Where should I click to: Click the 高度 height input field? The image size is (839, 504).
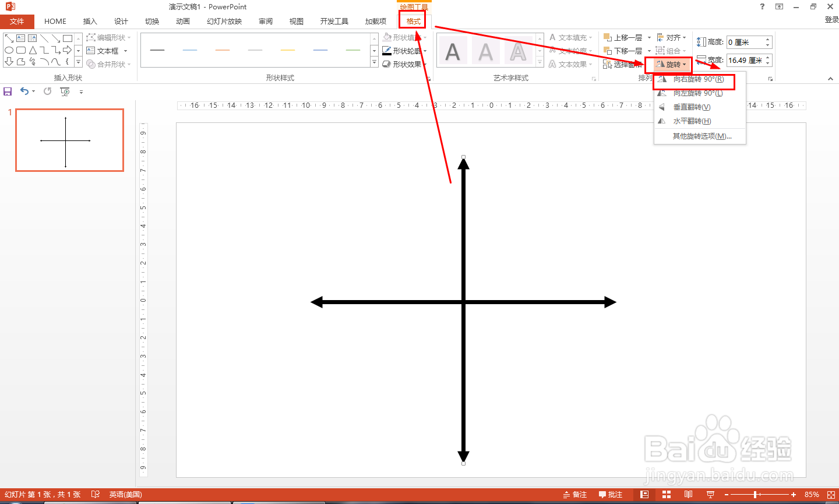[749, 42]
